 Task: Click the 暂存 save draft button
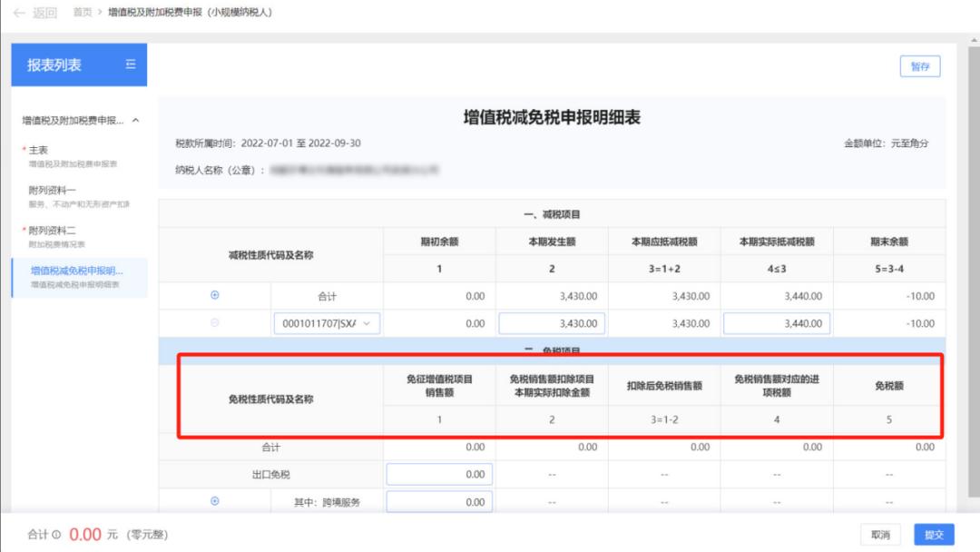[920, 67]
